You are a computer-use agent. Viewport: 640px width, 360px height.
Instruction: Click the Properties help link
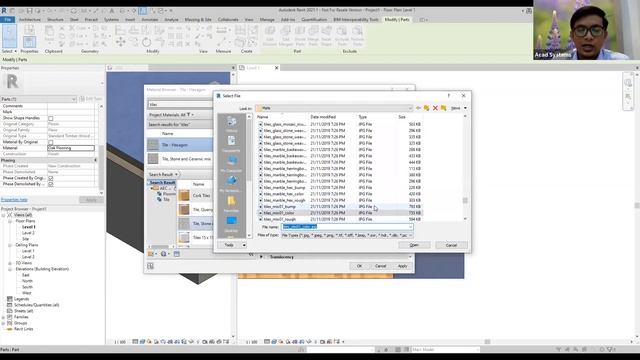(x=14, y=200)
